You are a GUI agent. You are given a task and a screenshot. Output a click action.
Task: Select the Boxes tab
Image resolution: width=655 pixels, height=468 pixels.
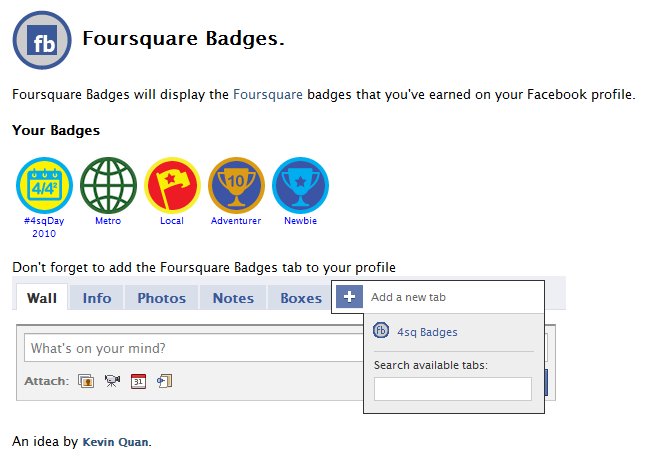[301, 298]
